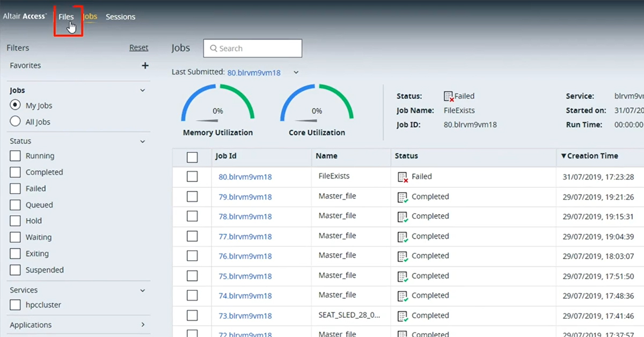The width and height of the screenshot is (644, 337).
Task: Sort by Job Id column header
Action: pos(226,156)
